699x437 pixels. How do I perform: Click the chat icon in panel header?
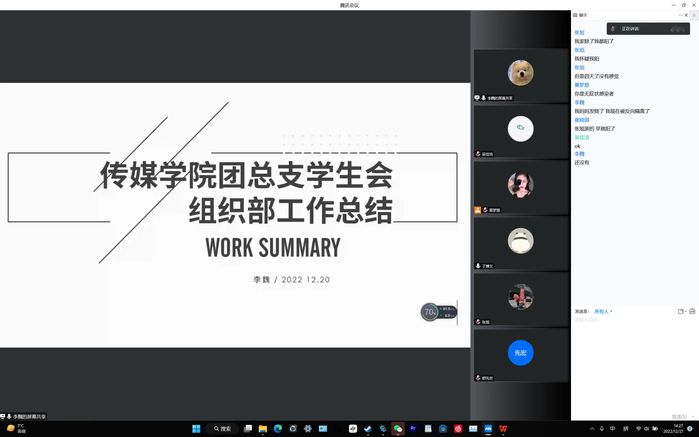pos(577,15)
